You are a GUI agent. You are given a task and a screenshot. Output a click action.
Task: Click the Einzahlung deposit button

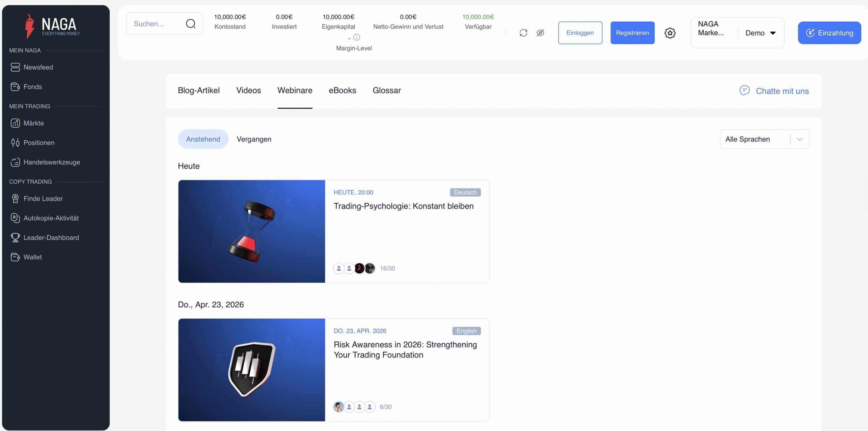[829, 33]
